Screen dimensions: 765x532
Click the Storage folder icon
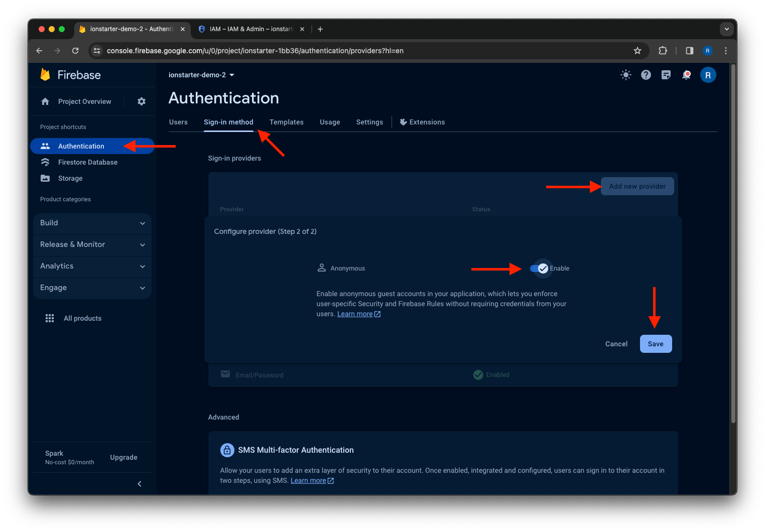pos(45,178)
